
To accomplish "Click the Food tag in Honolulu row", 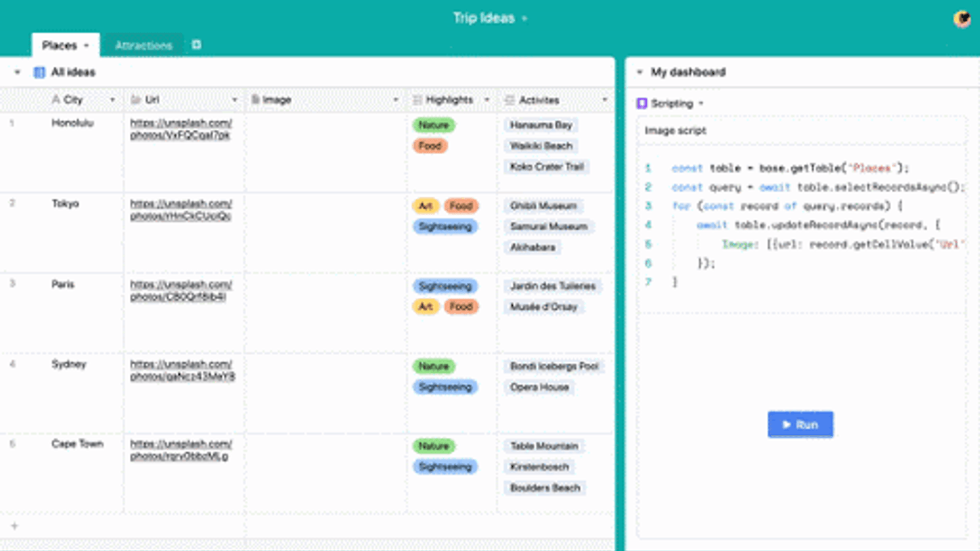I will tap(430, 146).
